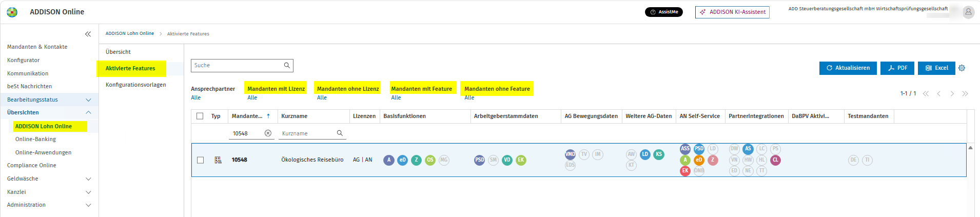Tick the checkbox for row 10548

click(200, 160)
